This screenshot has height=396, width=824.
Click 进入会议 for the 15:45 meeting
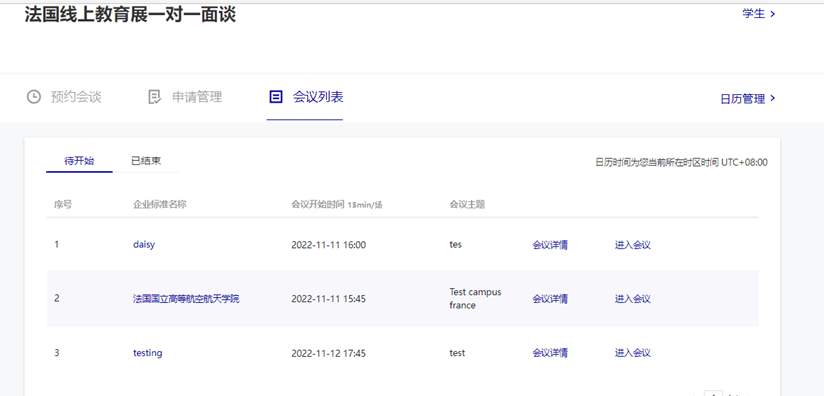(x=633, y=299)
